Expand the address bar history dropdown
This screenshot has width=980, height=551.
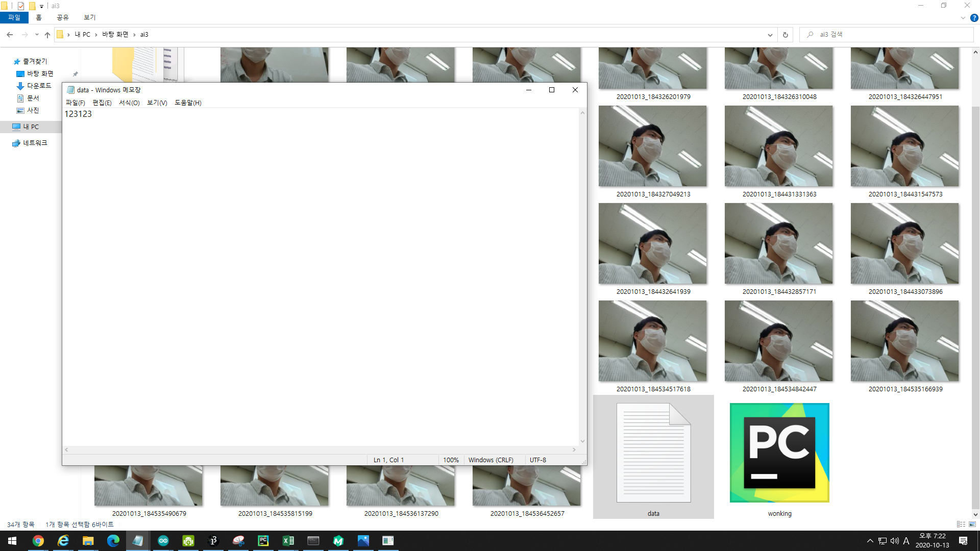(770, 35)
